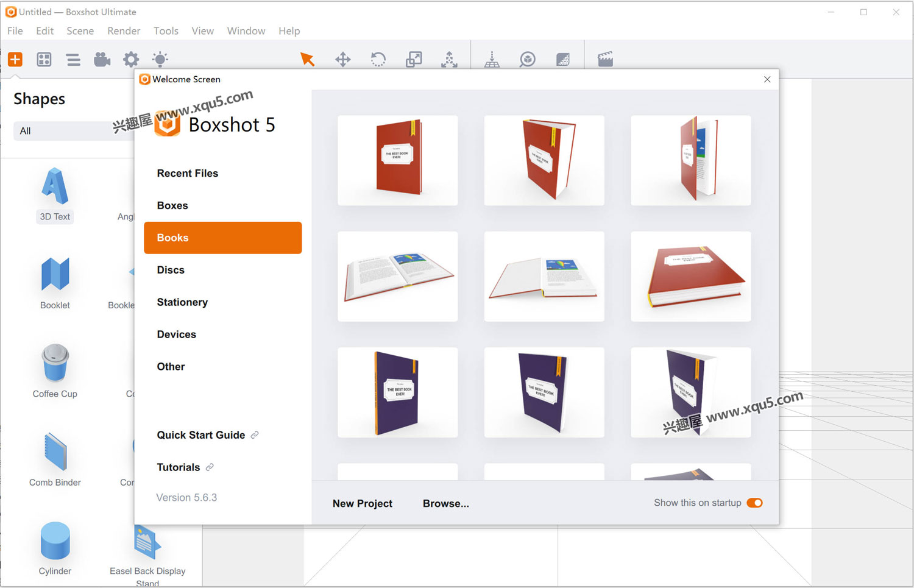914x588 pixels.
Task: Select the Comb Binder shape
Action: 55,460
